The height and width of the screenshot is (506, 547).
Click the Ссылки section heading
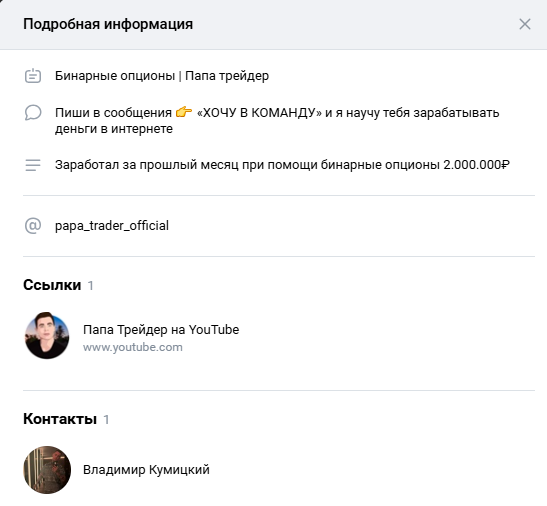click(52, 285)
